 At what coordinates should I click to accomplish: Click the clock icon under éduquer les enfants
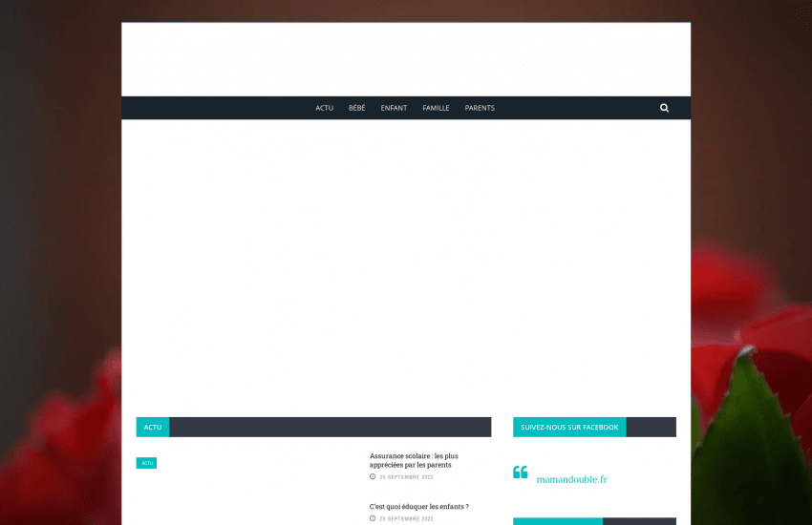(373, 518)
